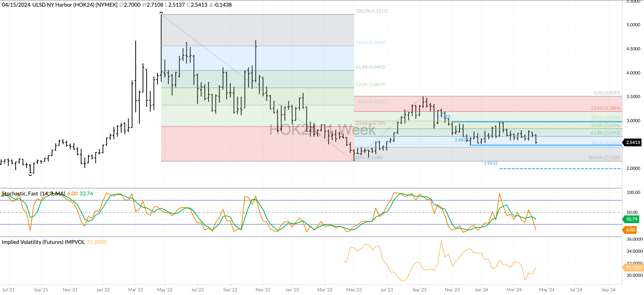This screenshot has height=295, width=644.
Task: Select the 61.8% (4.0483) retracement label
Action: pyautogui.click(x=370, y=67)
